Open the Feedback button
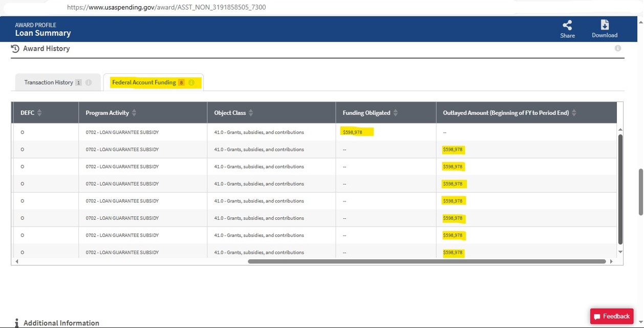 612,316
